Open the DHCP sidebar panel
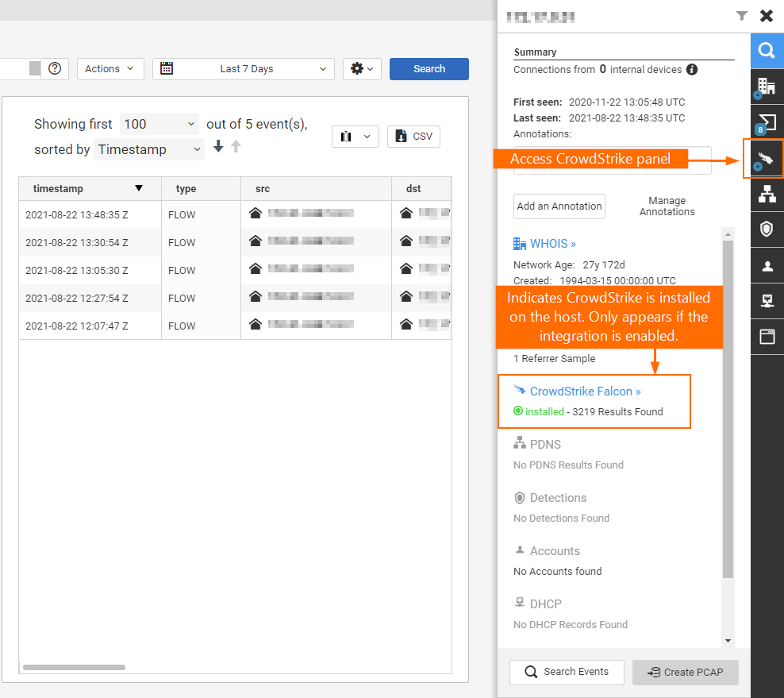This screenshot has width=784, height=698. point(767,301)
